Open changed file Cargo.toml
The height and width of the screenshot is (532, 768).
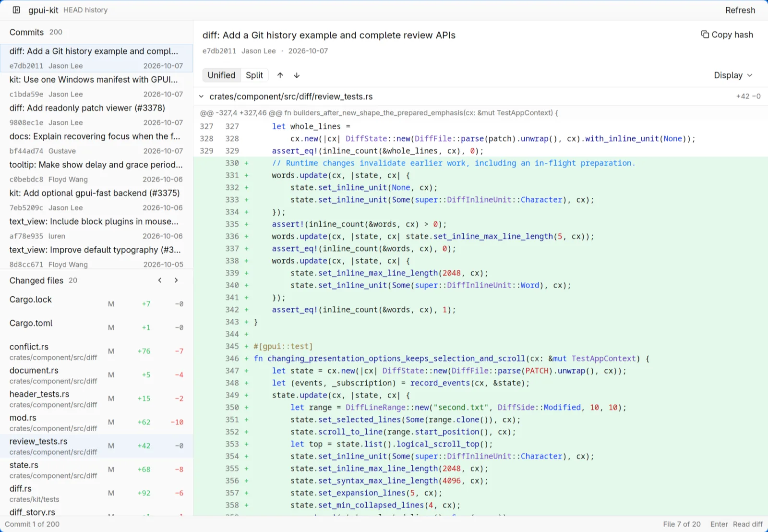96,327
